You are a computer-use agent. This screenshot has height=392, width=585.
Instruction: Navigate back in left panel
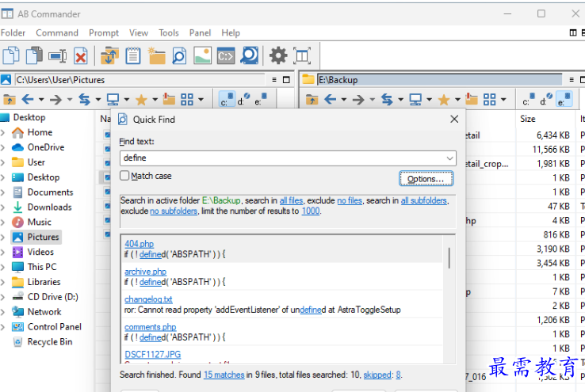28,99
